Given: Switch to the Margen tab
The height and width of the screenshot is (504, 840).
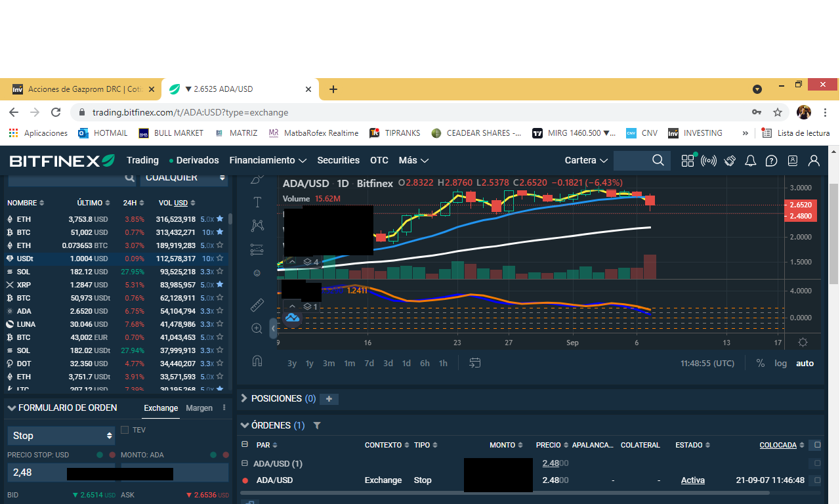Looking at the screenshot, I should [x=199, y=408].
